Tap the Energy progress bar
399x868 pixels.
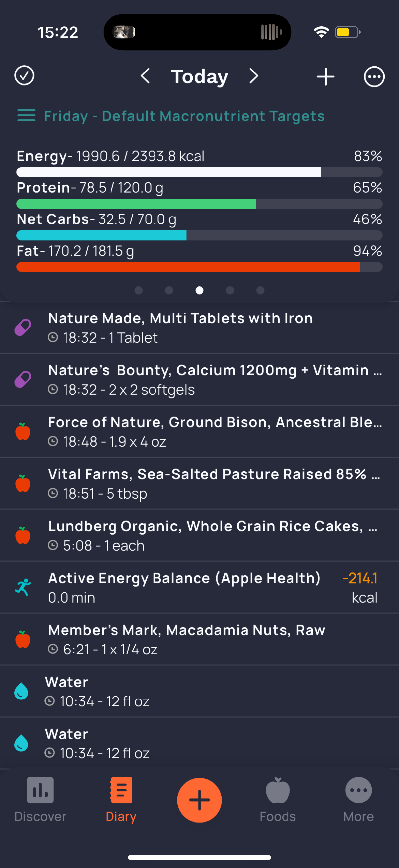(x=199, y=172)
